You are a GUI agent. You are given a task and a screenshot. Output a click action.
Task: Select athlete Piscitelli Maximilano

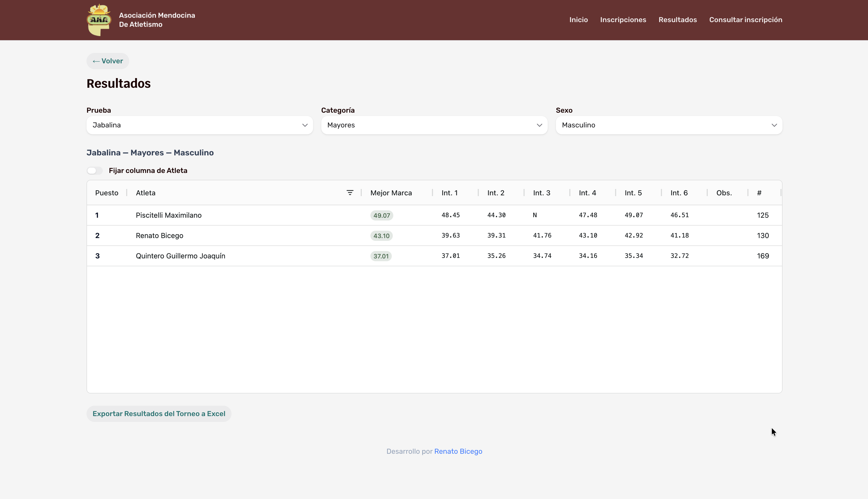coord(169,215)
